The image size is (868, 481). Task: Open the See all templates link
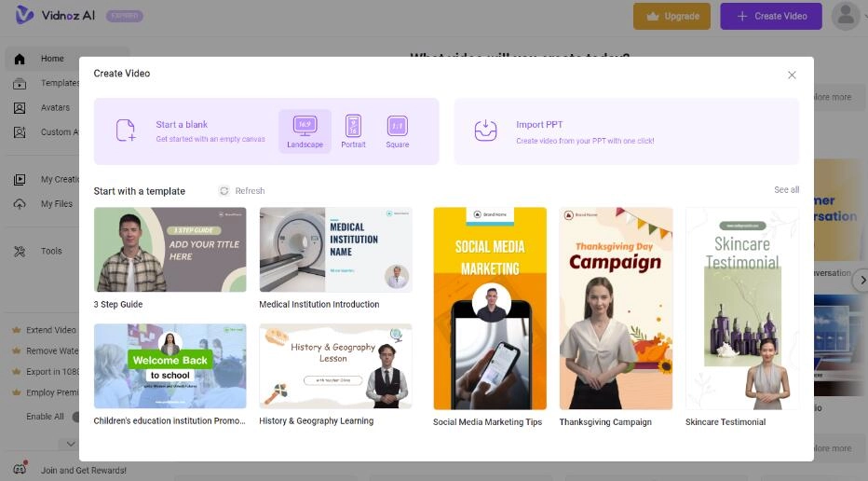(x=786, y=190)
